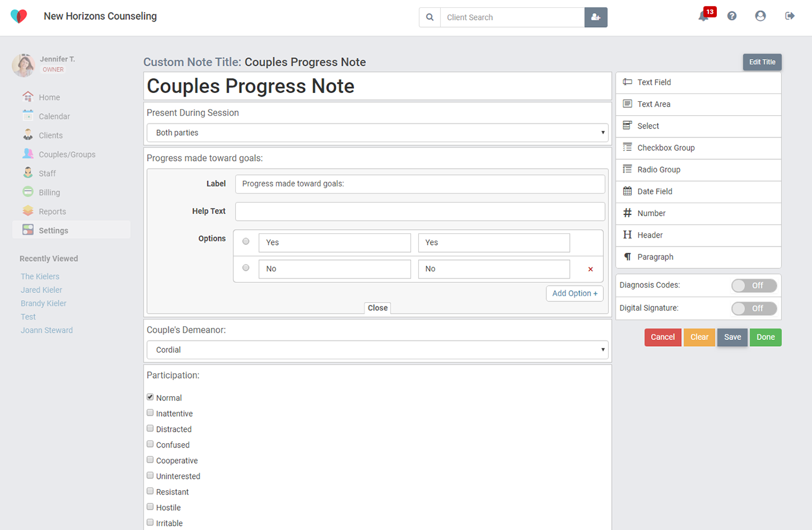Click the red Cancel button
Viewport: 812px width, 530px height.
(663, 337)
